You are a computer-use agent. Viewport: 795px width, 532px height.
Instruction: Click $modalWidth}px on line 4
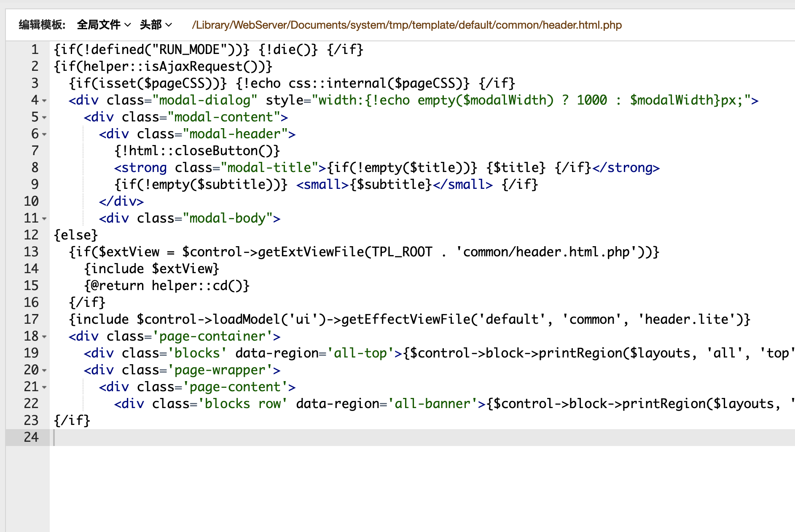[682, 100]
